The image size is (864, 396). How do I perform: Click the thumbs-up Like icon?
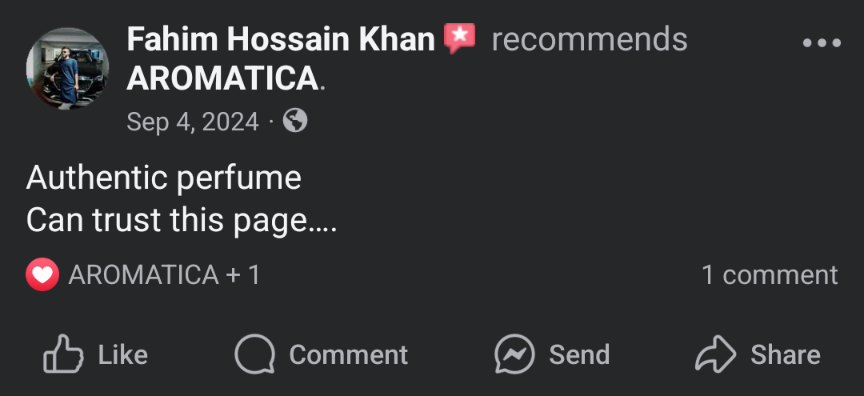click(63, 354)
